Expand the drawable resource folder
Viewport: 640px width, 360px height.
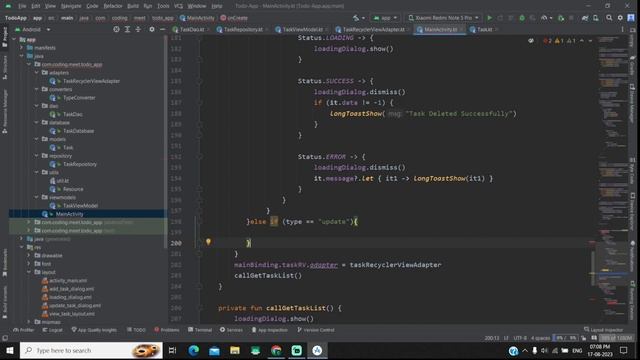29,256
